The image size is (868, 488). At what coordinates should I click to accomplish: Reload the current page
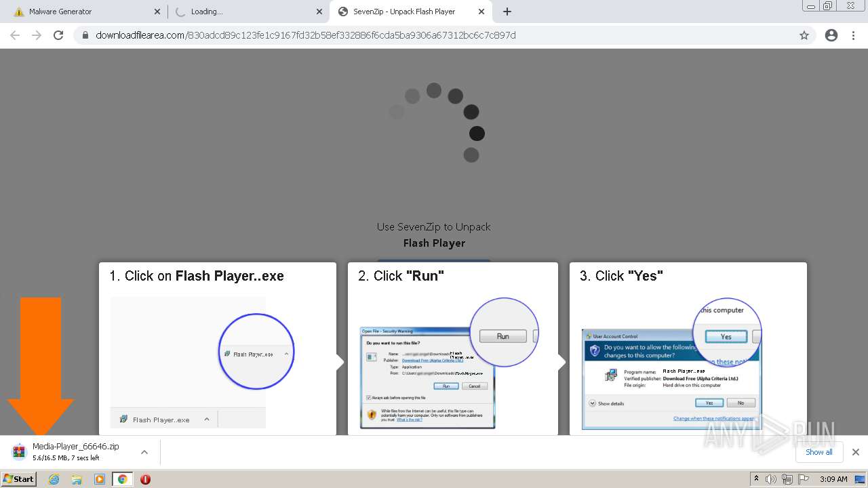pos(58,35)
